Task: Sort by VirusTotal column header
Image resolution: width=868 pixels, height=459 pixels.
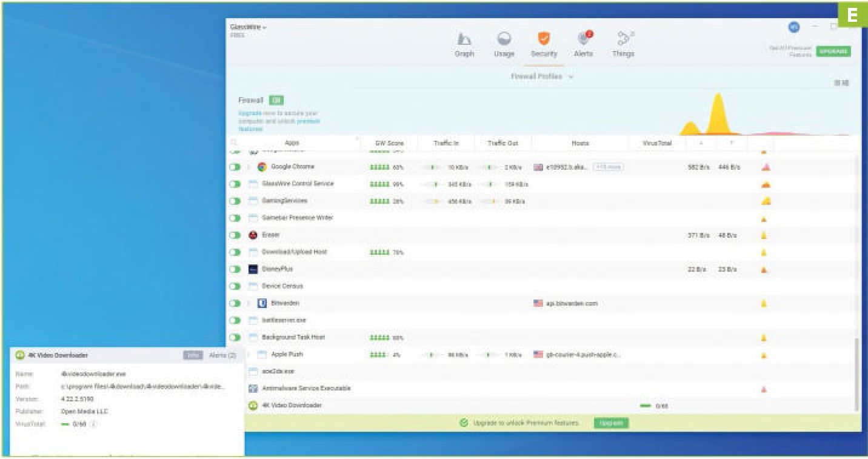Action: (657, 143)
